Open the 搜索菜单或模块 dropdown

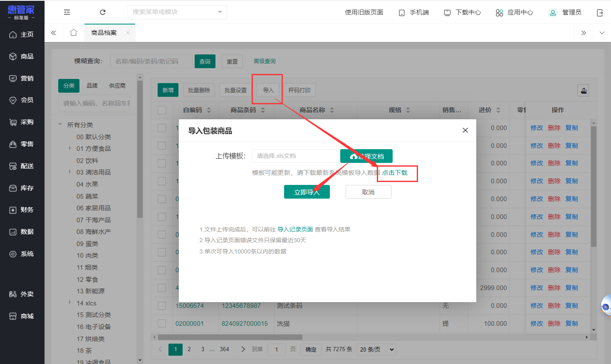coord(177,12)
